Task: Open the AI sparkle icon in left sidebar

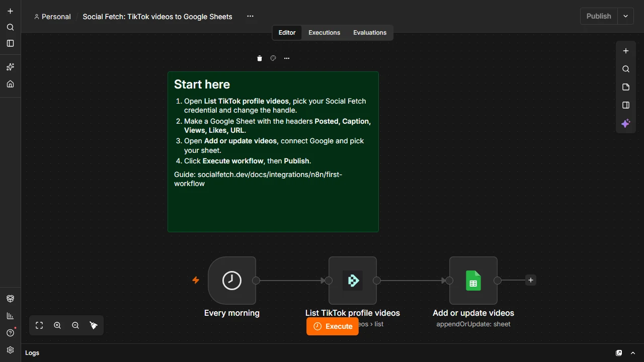Action: tap(10, 67)
